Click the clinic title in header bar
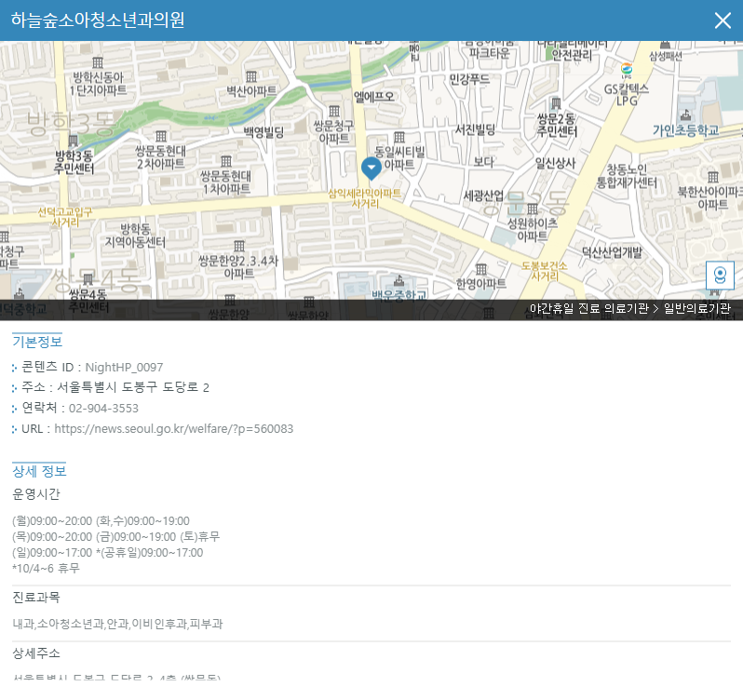Image resolution: width=743 pixels, height=700 pixels. (98, 20)
